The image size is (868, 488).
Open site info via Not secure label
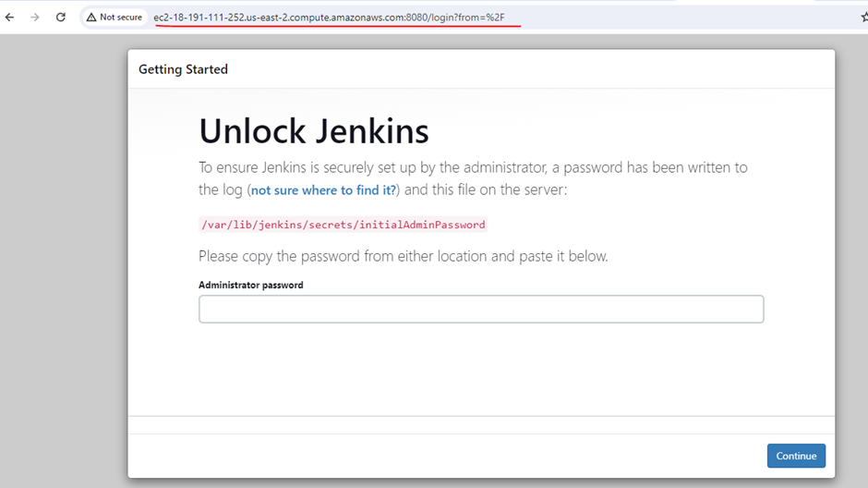click(120, 17)
